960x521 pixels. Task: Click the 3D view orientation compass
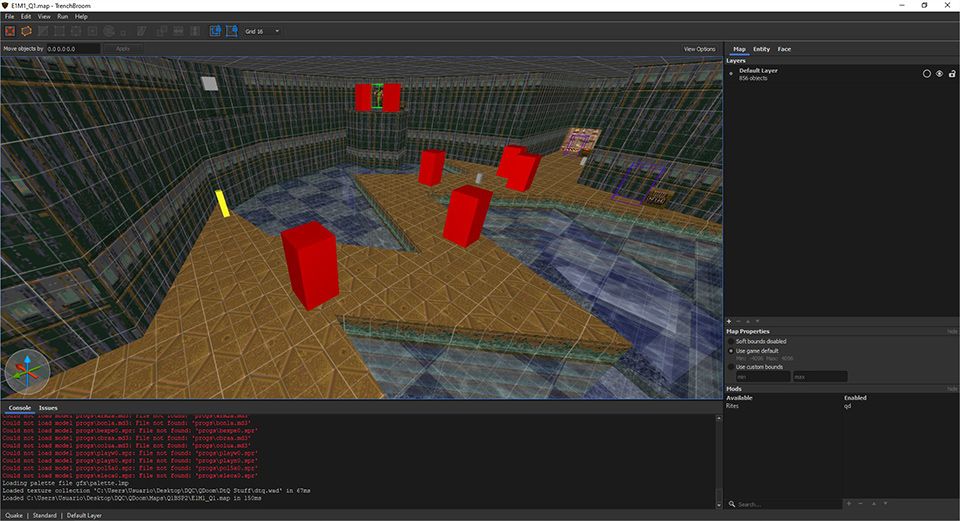coord(27,371)
